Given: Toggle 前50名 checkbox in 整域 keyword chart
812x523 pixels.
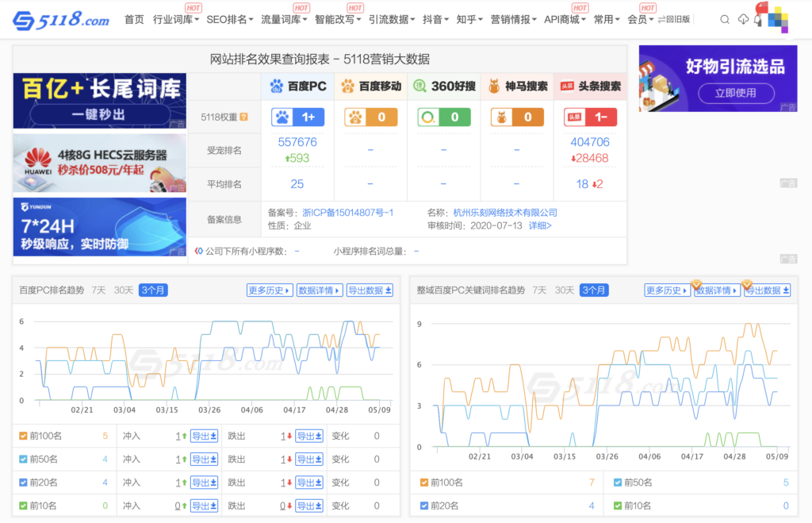Looking at the screenshot, I should (617, 483).
